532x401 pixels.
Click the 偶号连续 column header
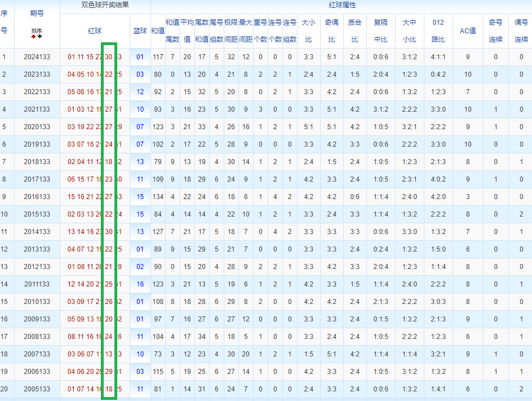(x=521, y=31)
